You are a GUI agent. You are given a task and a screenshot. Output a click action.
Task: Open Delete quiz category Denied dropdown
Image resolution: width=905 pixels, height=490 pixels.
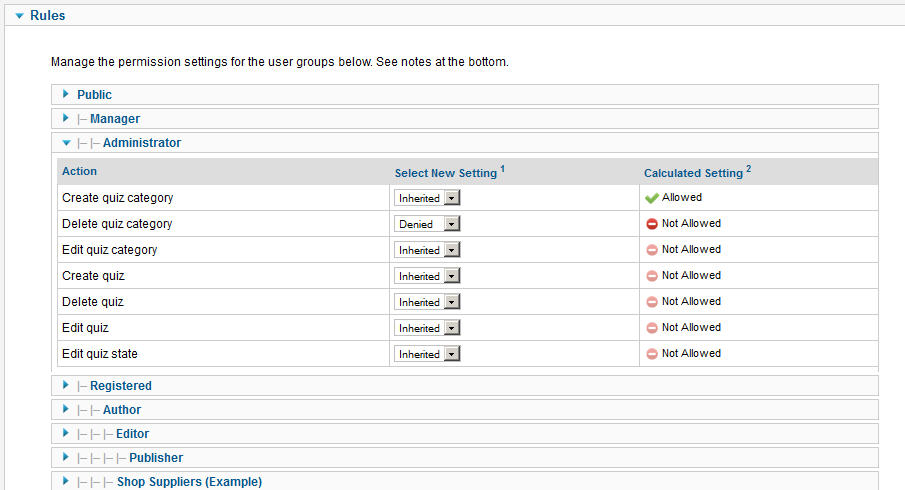click(427, 224)
